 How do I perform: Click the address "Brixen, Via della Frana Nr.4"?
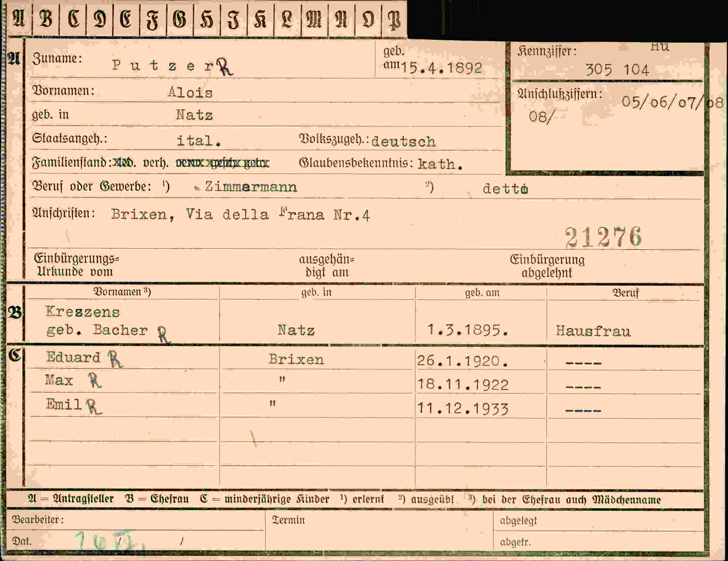pos(240,215)
